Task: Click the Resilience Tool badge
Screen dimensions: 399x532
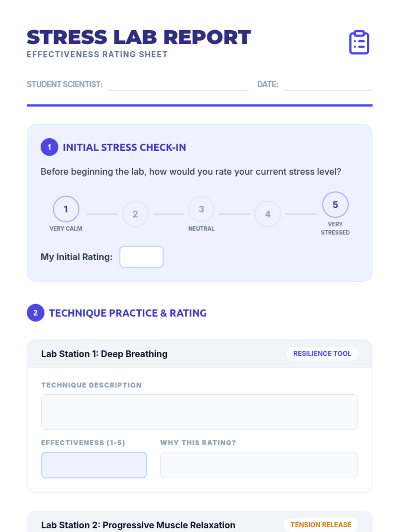Action: (322, 353)
